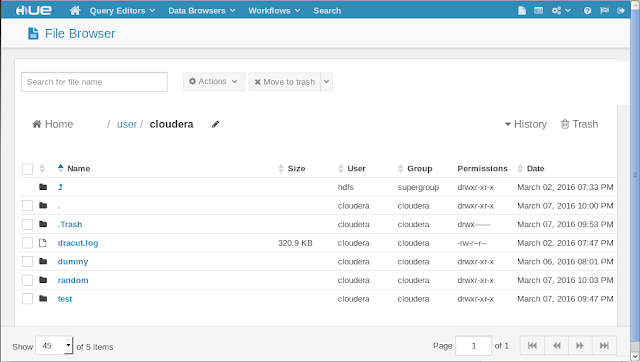Open the dummy folder link
Image resolution: width=640 pixels, height=362 pixels.
[73, 262]
